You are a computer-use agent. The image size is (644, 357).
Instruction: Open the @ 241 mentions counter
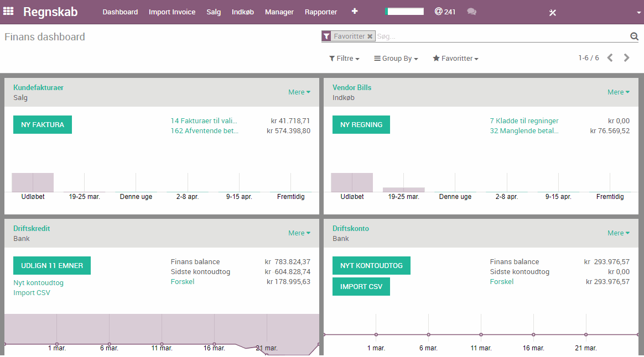pyautogui.click(x=445, y=12)
